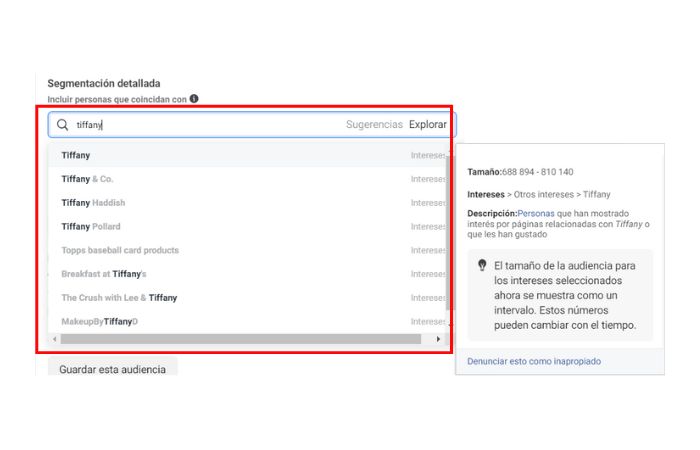The image size is (700, 450).
Task: Open the info icon beside 'coincidan con'
Action: click(194, 99)
